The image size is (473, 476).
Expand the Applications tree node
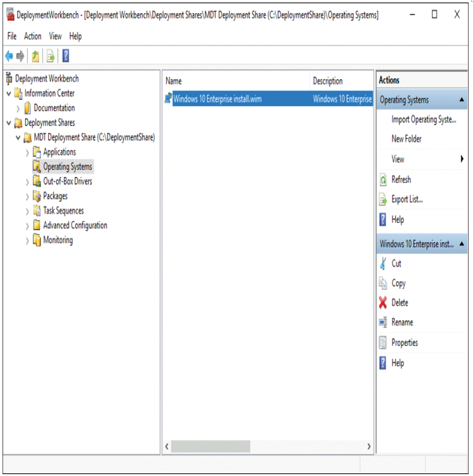tap(27, 153)
